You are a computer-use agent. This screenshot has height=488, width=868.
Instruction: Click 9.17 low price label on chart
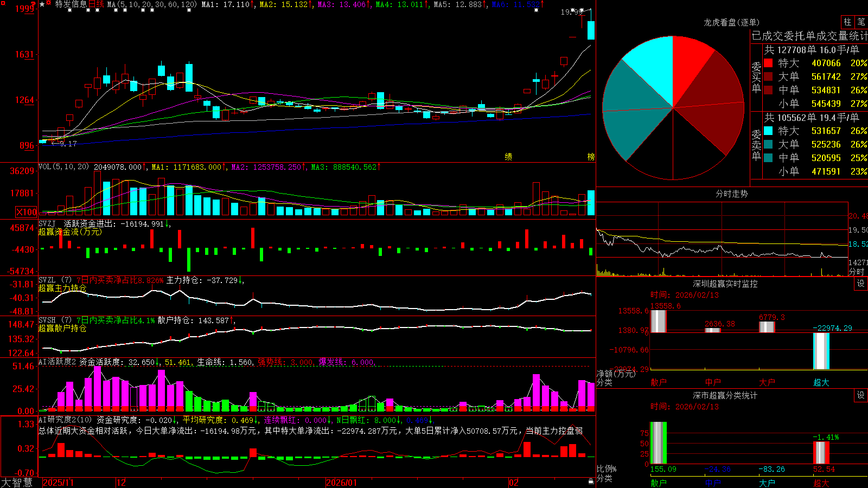click(x=68, y=144)
